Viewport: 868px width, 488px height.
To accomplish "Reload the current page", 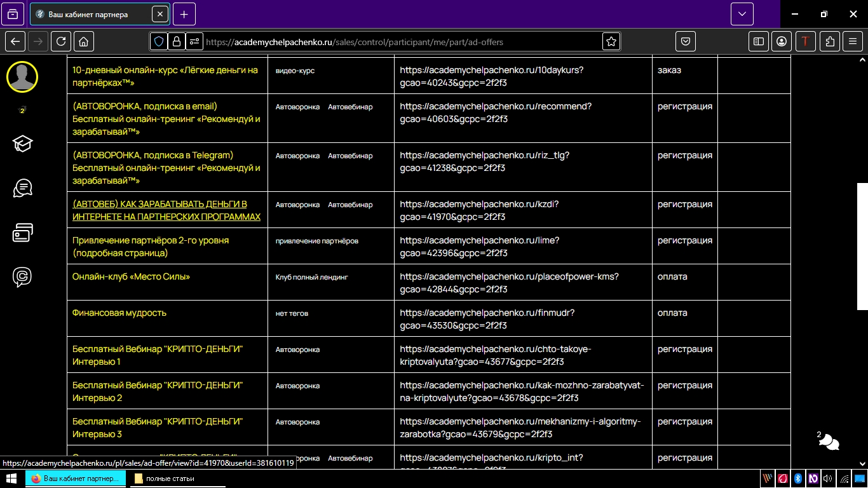I will [x=61, y=41].
